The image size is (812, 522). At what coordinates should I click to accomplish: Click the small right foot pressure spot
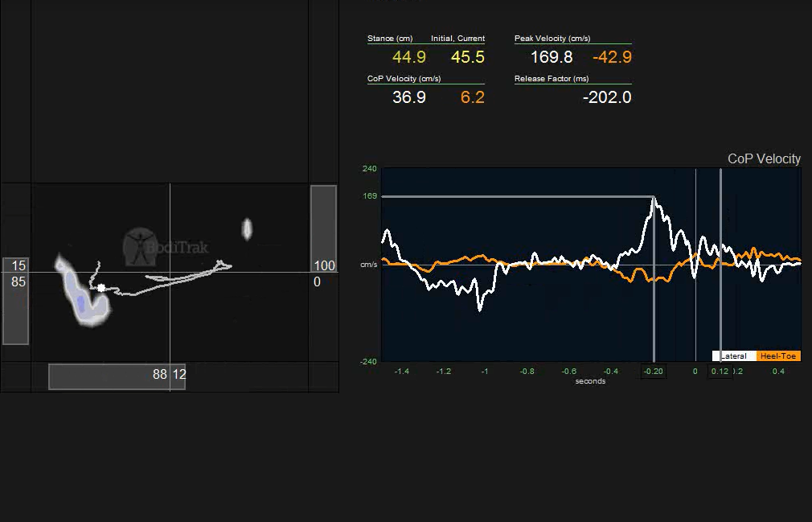(247, 229)
